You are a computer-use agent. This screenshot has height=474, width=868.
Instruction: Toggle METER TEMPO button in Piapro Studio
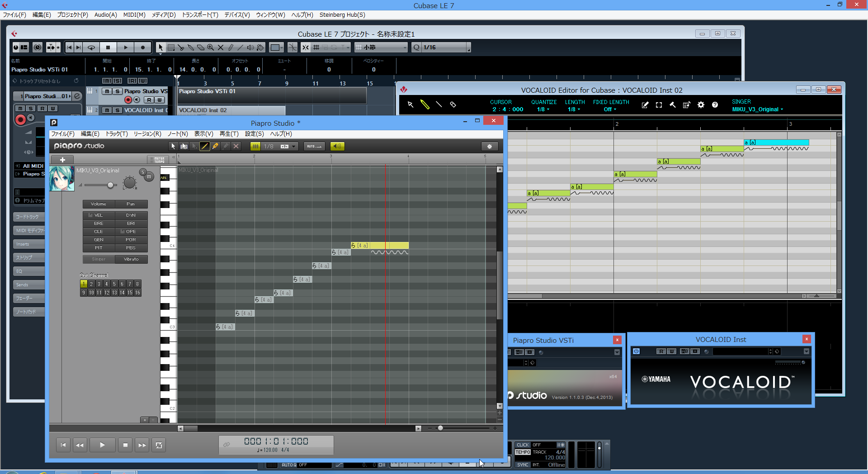click(159, 160)
